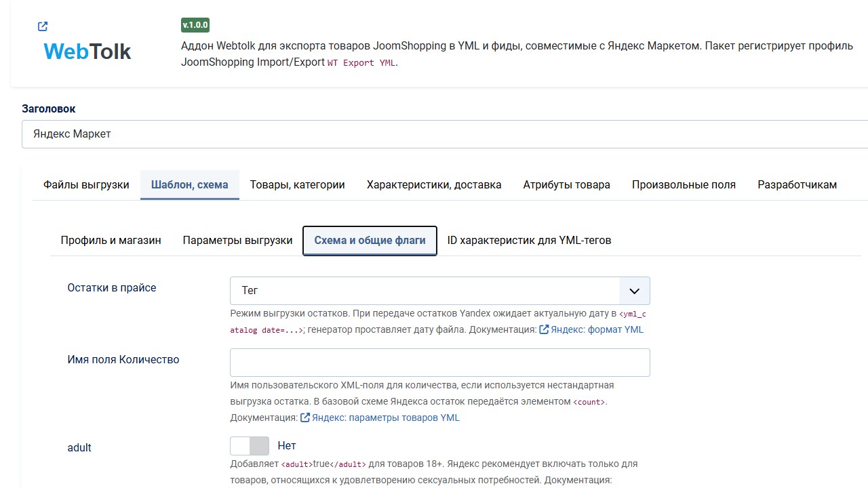Image resolution: width=868 pixels, height=488 pixels.
Task: Open the Товары, категории tab
Action: pos(298,184)
